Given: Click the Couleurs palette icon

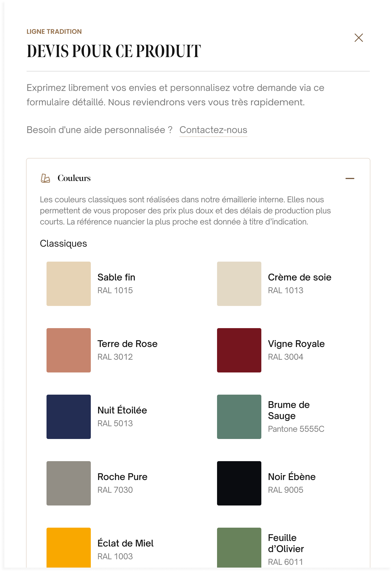Looking at the screenshot, I should click(45, 178).
